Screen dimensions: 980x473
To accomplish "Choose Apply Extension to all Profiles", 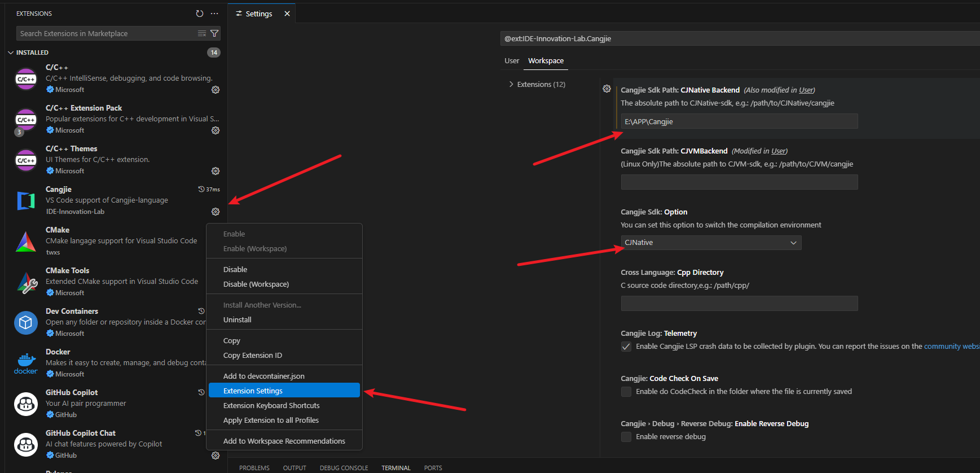I will (284, 420).
